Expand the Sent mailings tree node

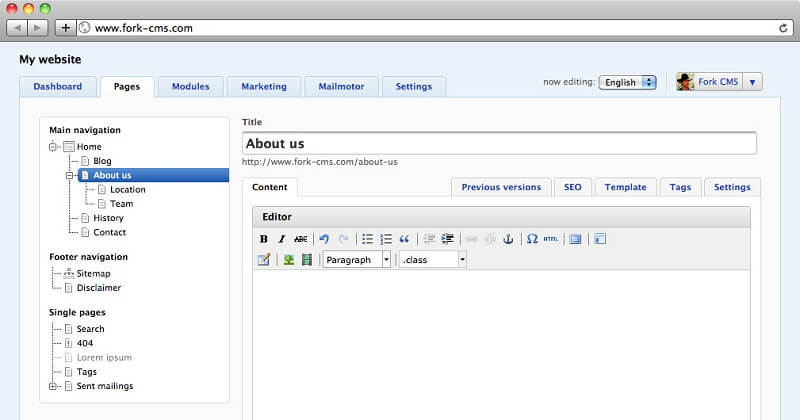coord(53,386)
